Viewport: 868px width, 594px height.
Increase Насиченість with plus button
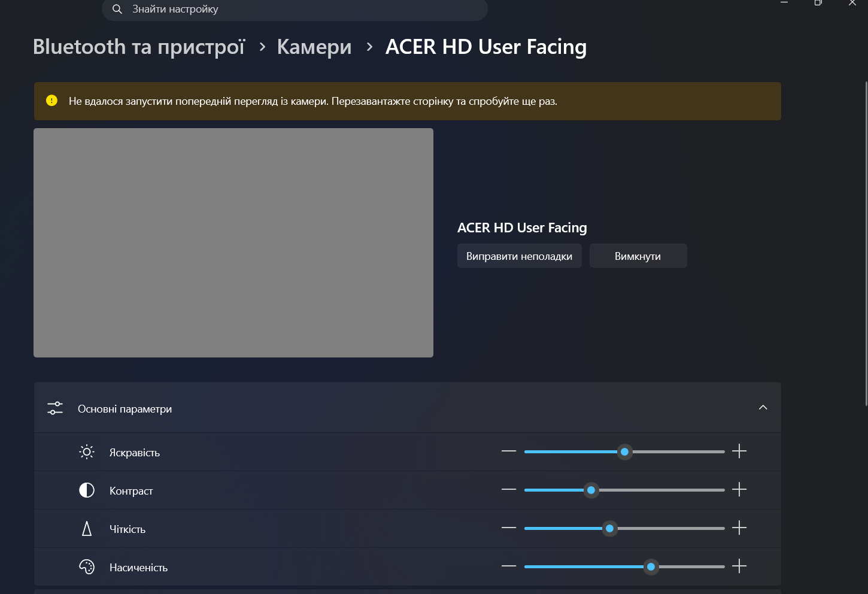[739, 566]
